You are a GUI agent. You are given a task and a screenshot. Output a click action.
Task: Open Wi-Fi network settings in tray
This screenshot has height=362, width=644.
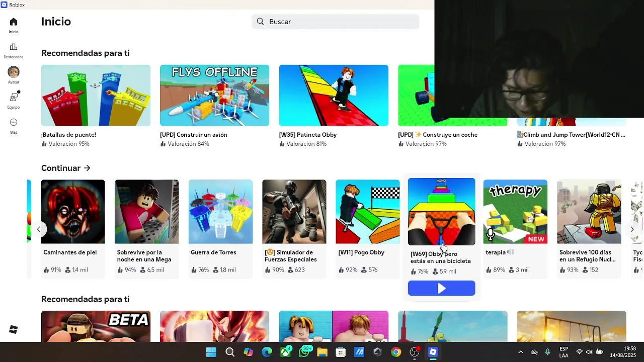pos(579,352)
